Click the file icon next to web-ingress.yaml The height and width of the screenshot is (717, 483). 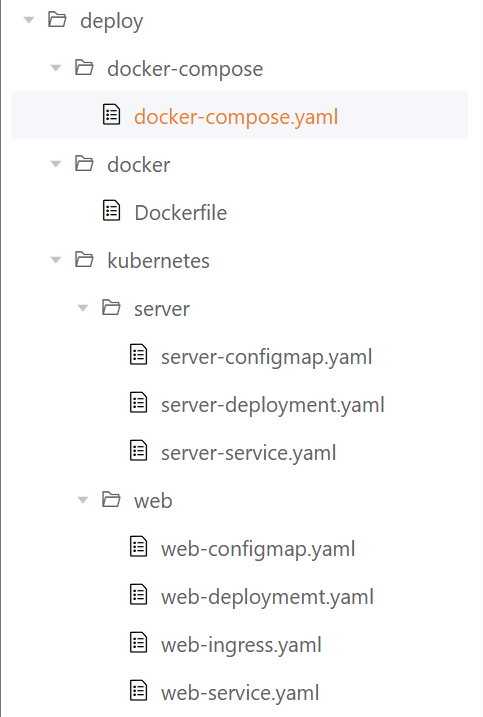coord(139,642)
